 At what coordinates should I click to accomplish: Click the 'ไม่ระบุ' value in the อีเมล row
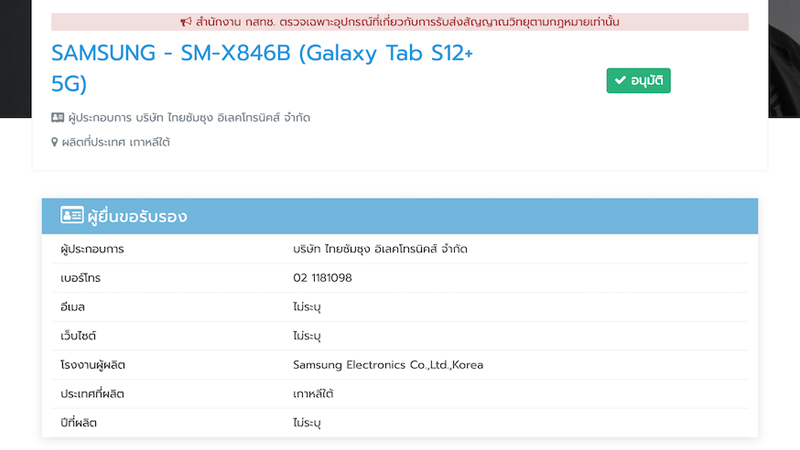[x=307, y=307]
